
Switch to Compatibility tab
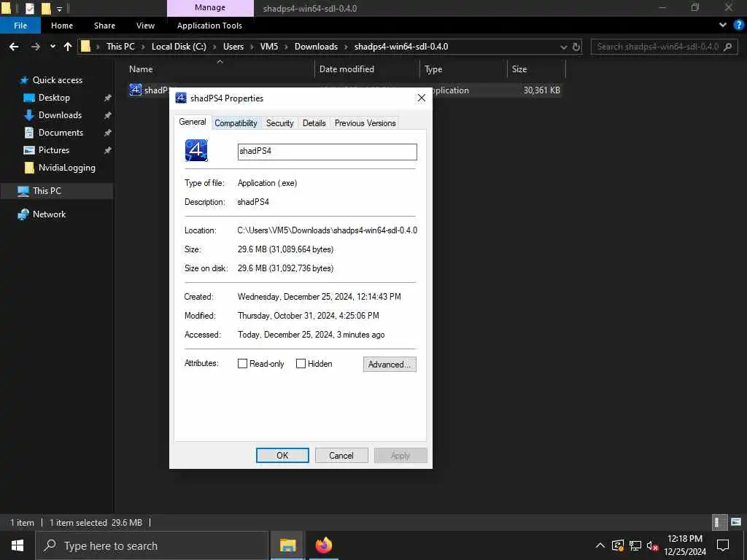coord(236,122)
